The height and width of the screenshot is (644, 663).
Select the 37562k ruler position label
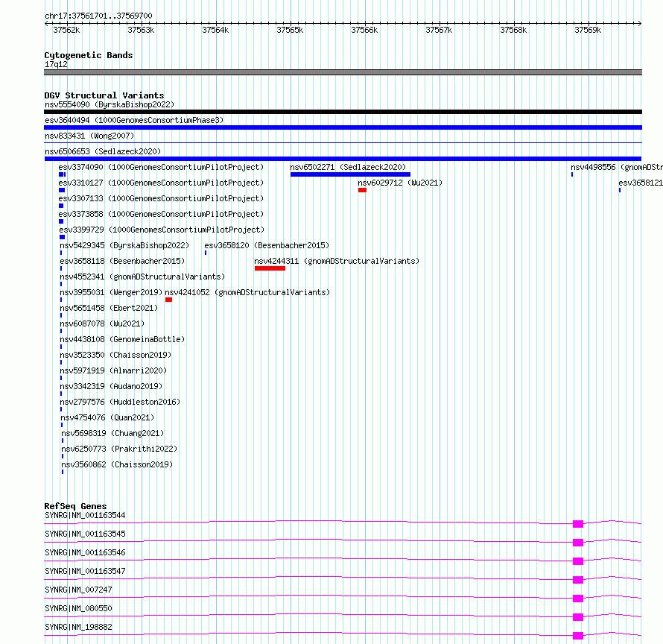pyautogui.click(x=66, y=30)
